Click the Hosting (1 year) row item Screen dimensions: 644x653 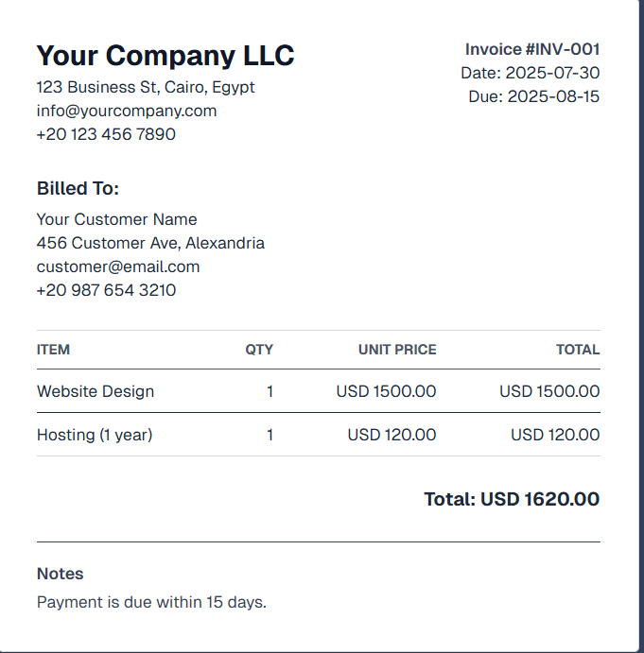(95, 436)
